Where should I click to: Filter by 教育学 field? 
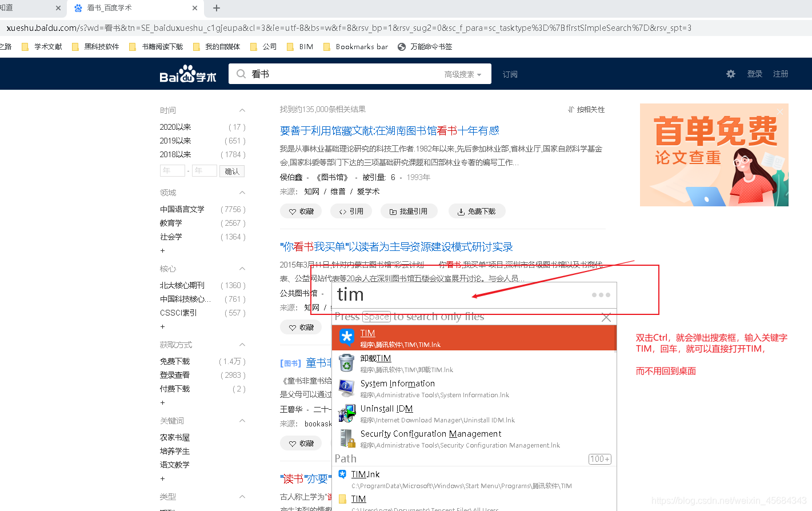[171, 223]
